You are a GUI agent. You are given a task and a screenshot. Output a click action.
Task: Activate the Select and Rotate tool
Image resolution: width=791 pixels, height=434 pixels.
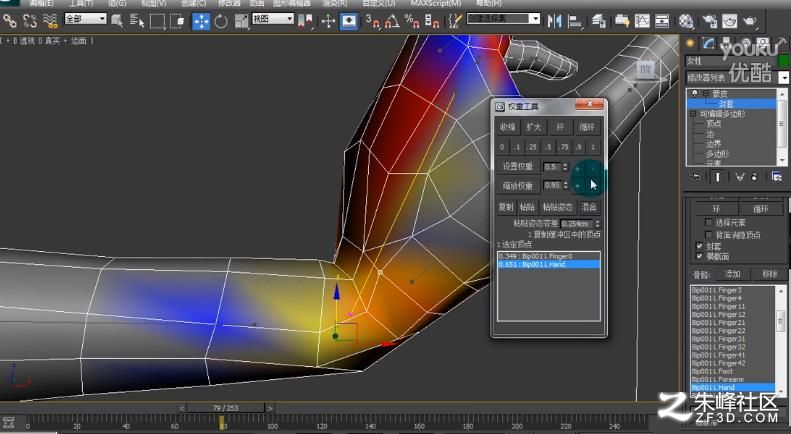tap(220, 21)
